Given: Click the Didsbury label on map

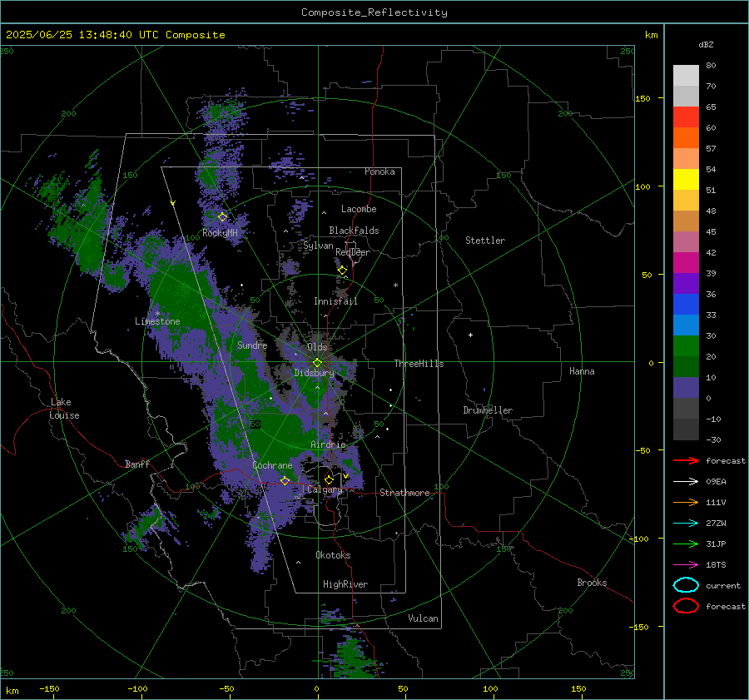Looking at the screenshot, I should point(314,373).
